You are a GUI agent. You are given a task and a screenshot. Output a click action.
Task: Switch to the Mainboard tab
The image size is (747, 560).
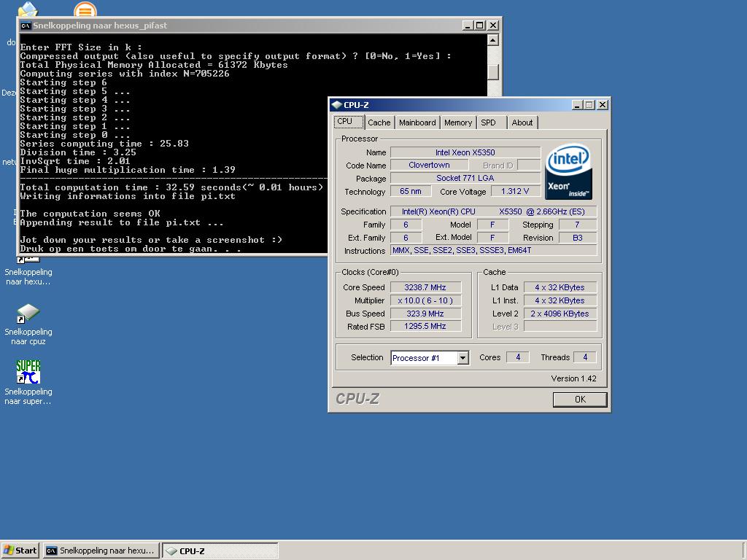pyautogui.click(x=417, y=122)
